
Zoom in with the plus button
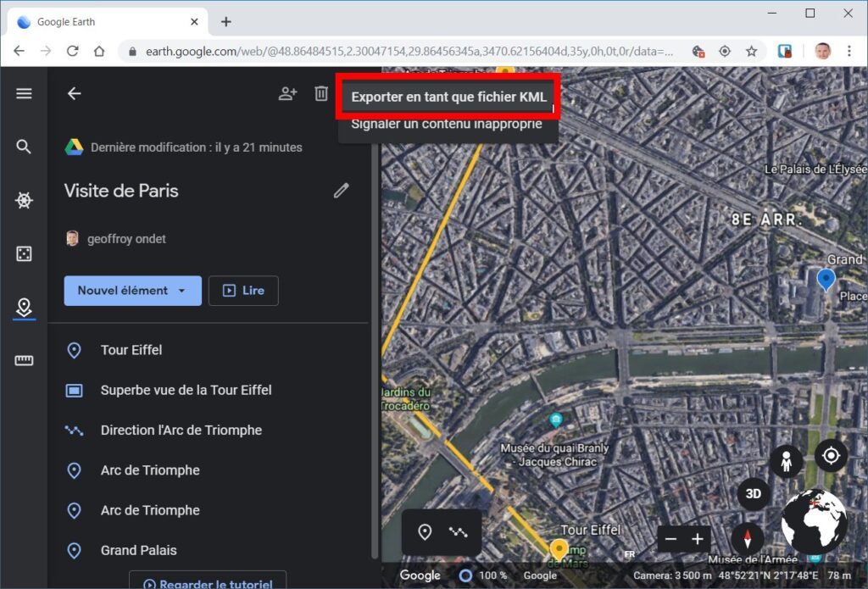point(698,539)
